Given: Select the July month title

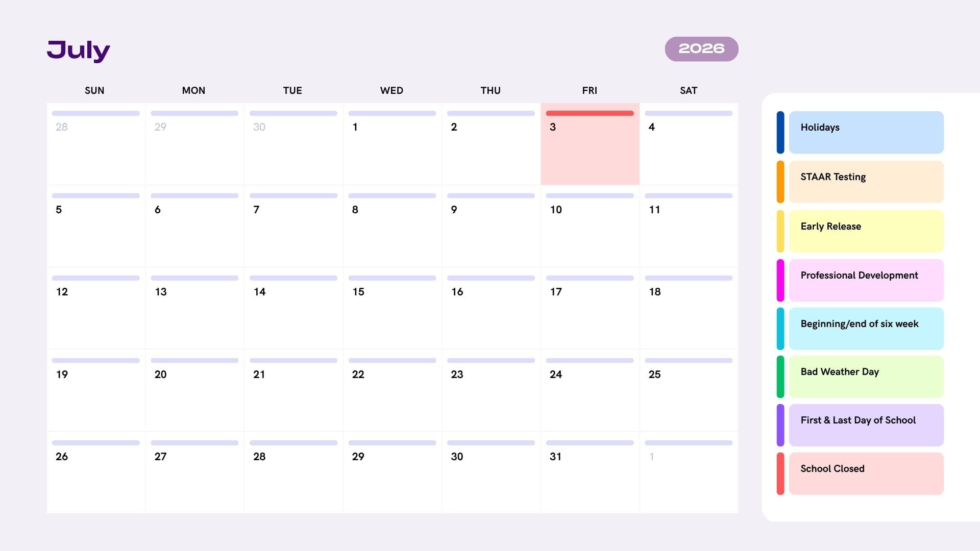Looking at the screenshot, I should (79, 51).
